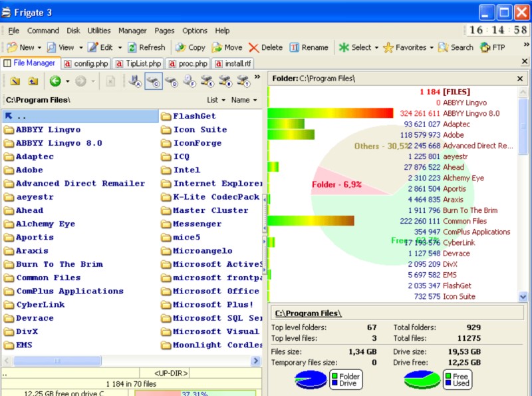Click the Rename toolbar button
Image resolution: width=532 pixels, height=396 pixels.
(x=309, y=47)
